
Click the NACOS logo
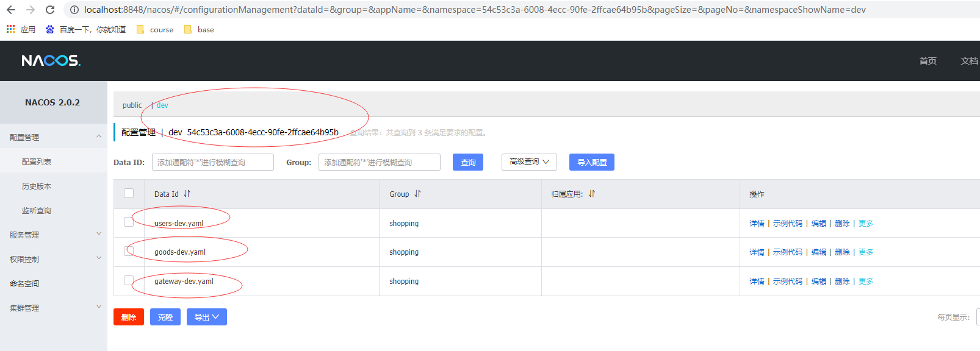[51, 60]
